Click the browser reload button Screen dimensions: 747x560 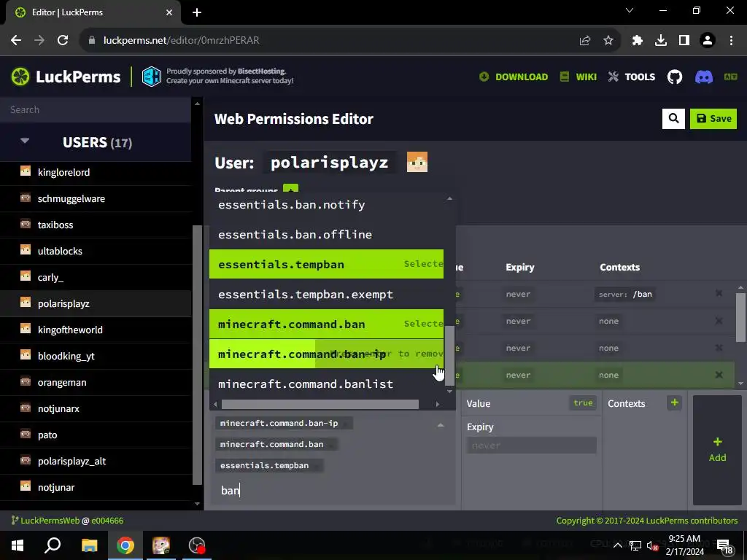(63, 40)
